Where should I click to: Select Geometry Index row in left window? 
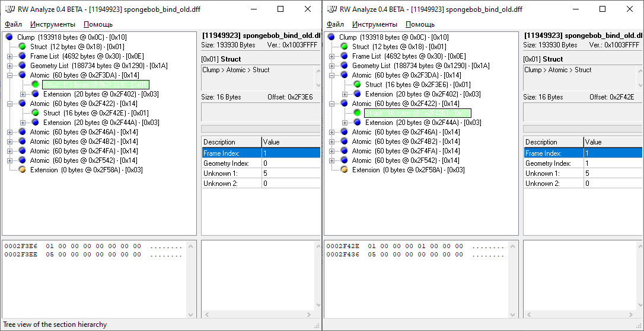coord(261,163)
